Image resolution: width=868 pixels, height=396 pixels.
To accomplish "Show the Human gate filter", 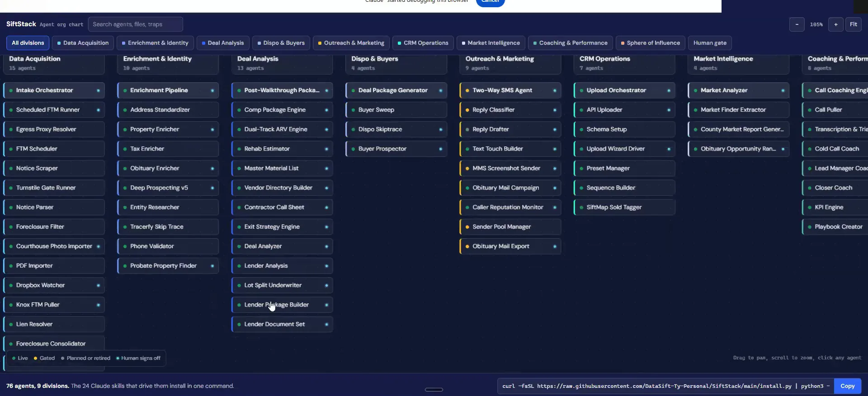I will click(x=710, y=43).
